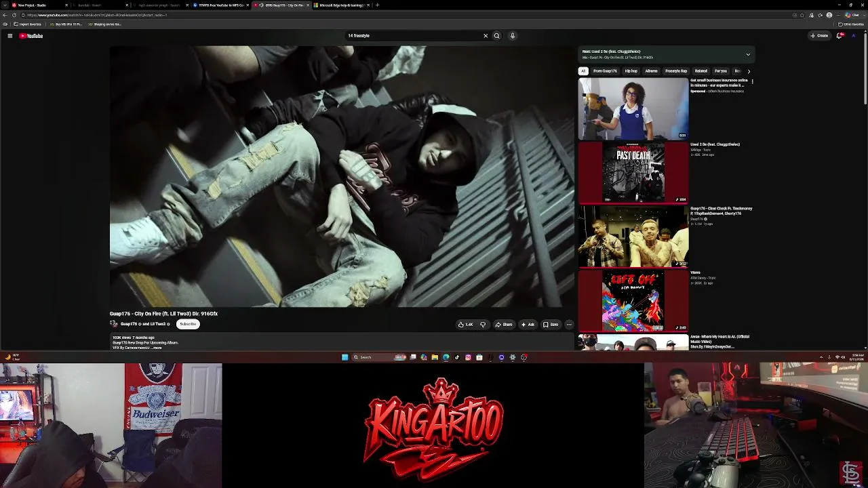Screen dimensions: 868x488
Task: Switch to the 'New Project - Studio' browser tab
Action: pyautogui.click(x=39, y=5)
